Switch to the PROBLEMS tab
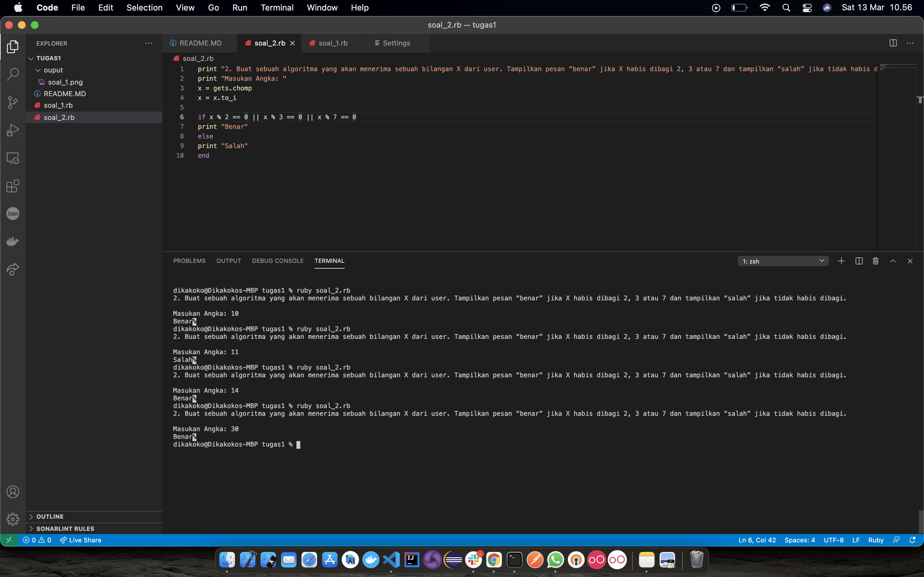924x577 pixels. tap(190, 260)
